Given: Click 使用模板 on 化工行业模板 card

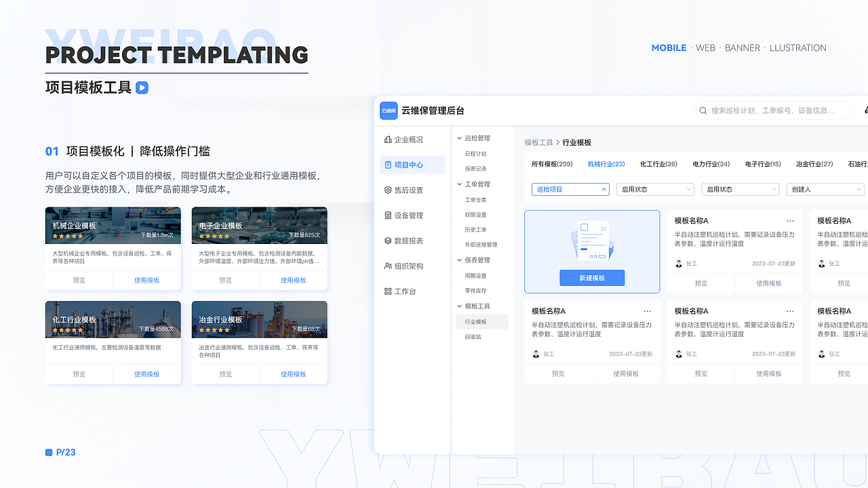Looking at the screenshot, I should pos(147,374).
